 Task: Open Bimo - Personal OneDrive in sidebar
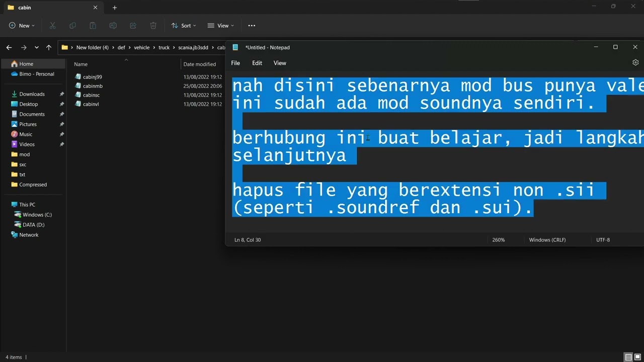coord(33,74)
